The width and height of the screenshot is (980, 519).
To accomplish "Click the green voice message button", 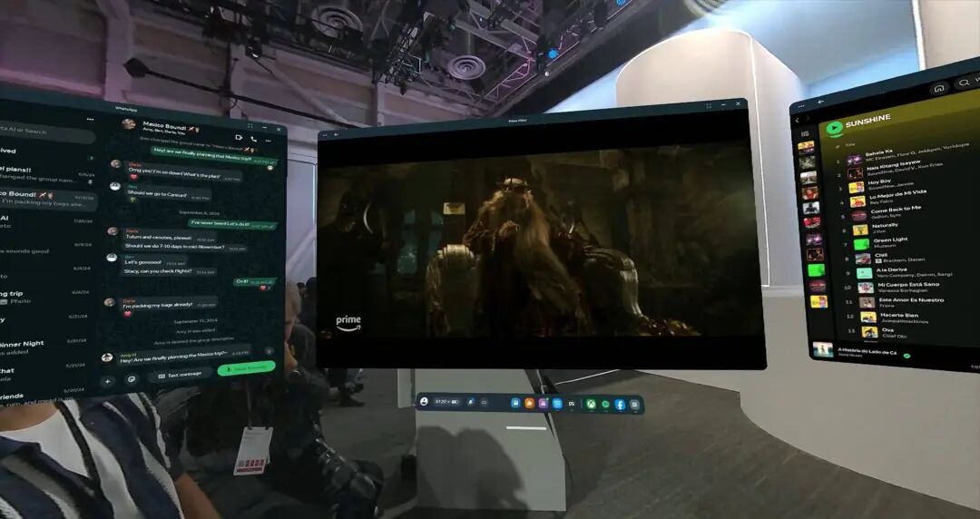I will coord(246,368).
